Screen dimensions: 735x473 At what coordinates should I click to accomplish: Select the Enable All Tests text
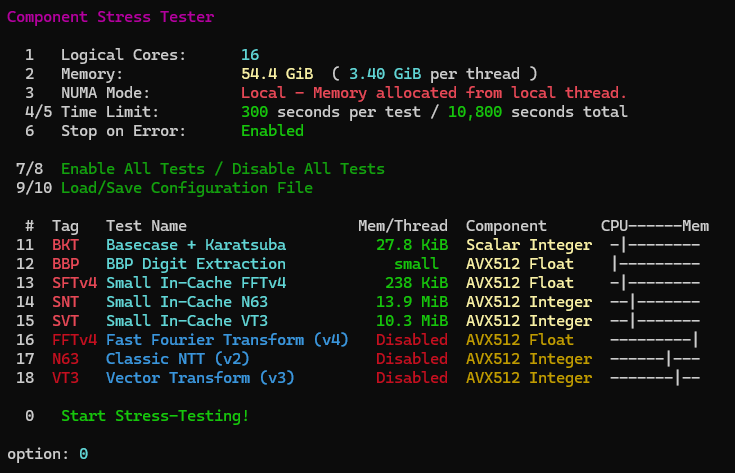pyautogui.click(x=133, y=169)
